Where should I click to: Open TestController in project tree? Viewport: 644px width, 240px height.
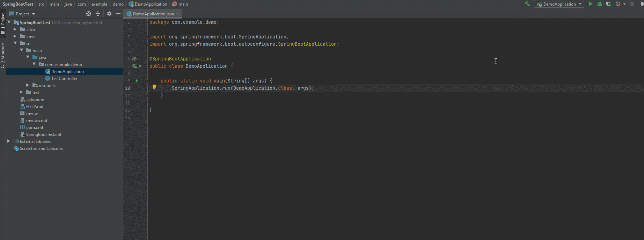[x=64, y=79]
